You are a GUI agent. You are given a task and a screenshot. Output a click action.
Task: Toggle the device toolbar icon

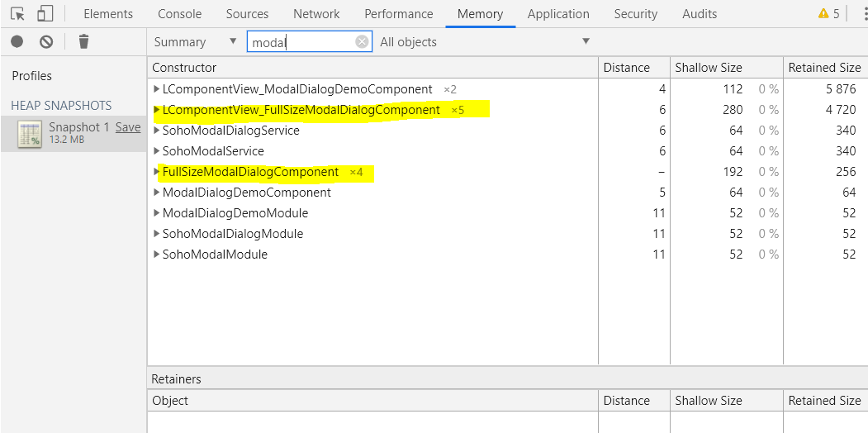click(45, 14)
